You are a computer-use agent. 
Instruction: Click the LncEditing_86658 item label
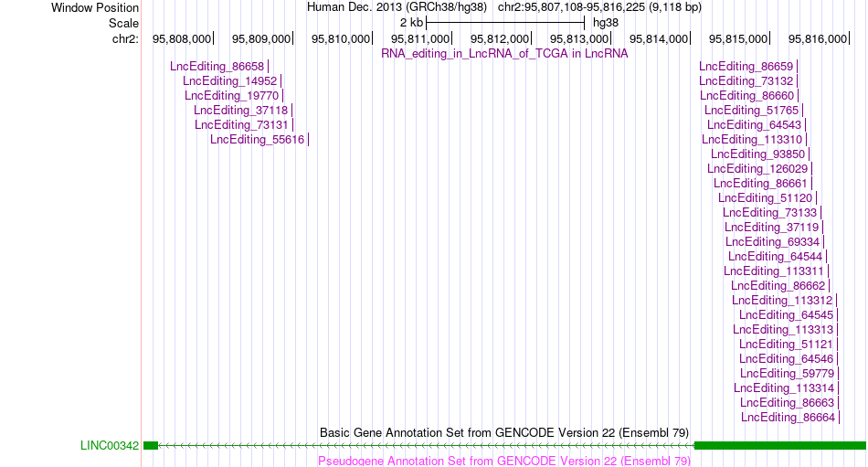tap(217, 67)
